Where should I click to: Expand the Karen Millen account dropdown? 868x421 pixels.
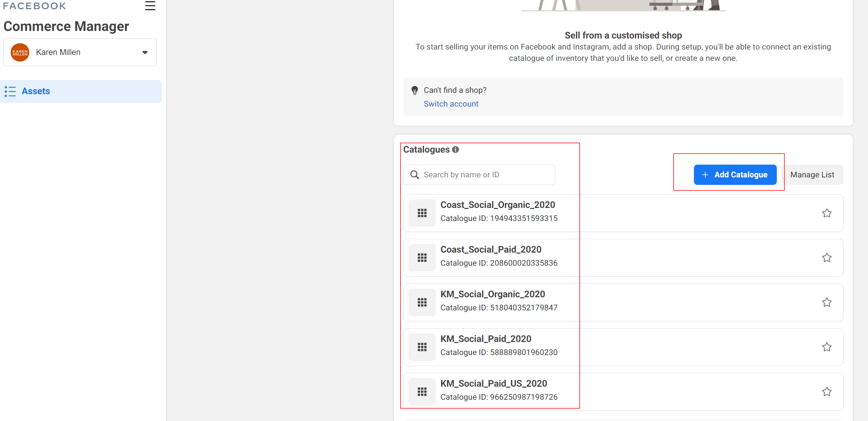pos(145,52)
